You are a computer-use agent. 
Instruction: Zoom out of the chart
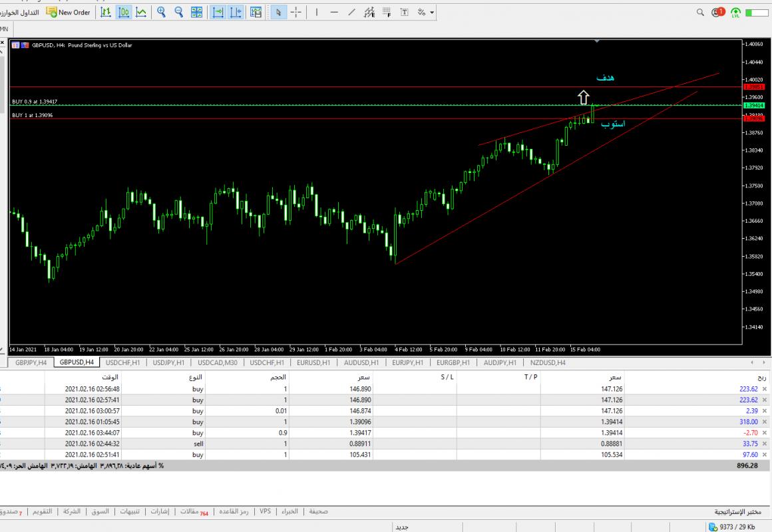click(178, 12)
